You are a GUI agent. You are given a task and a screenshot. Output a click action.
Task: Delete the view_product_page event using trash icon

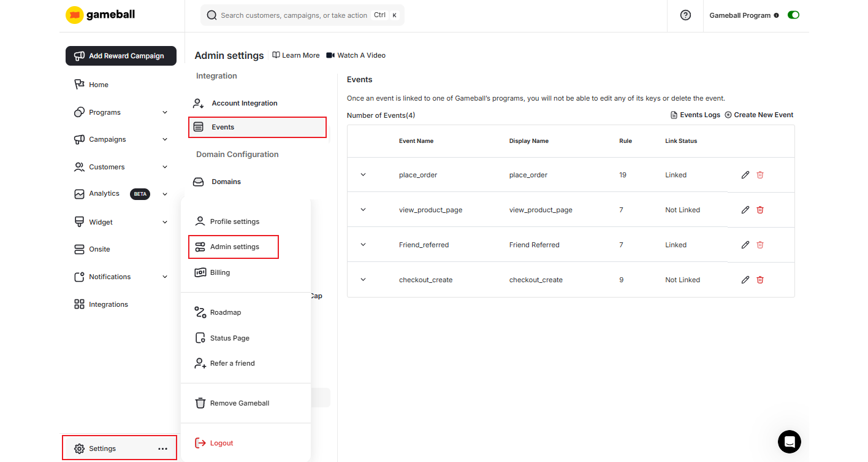759,210
